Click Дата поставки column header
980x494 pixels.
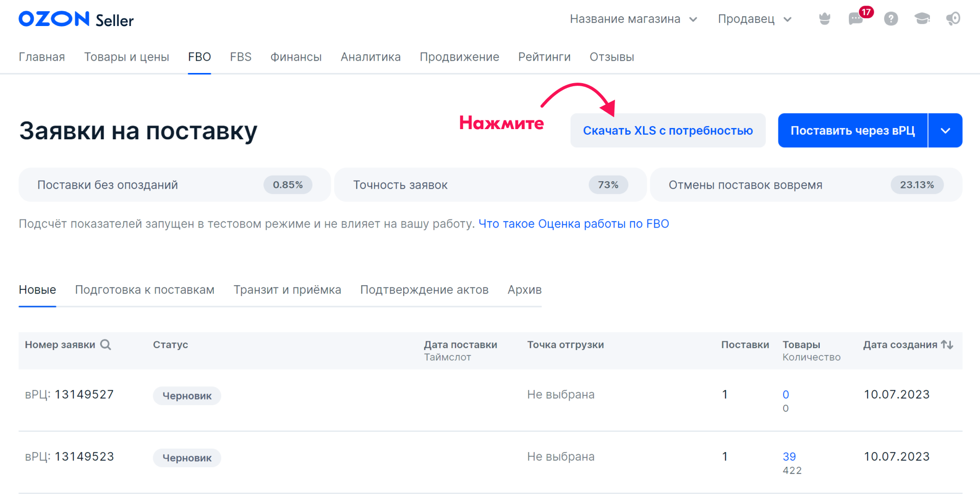pyautogui.click(x=460, y=344)
